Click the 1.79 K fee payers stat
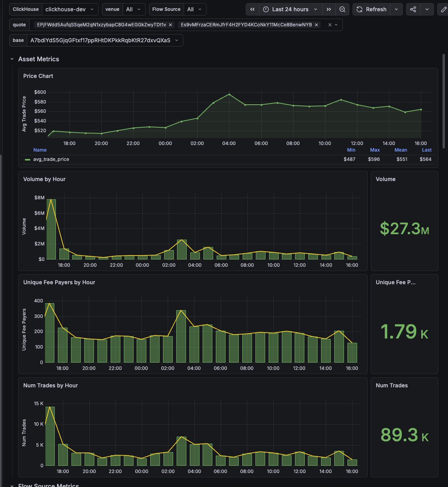 405,332
